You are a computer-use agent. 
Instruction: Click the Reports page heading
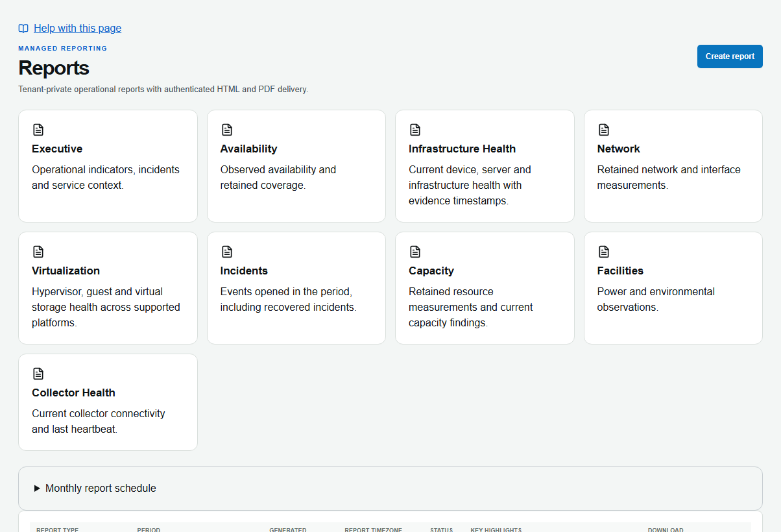(x=54, y=68)
